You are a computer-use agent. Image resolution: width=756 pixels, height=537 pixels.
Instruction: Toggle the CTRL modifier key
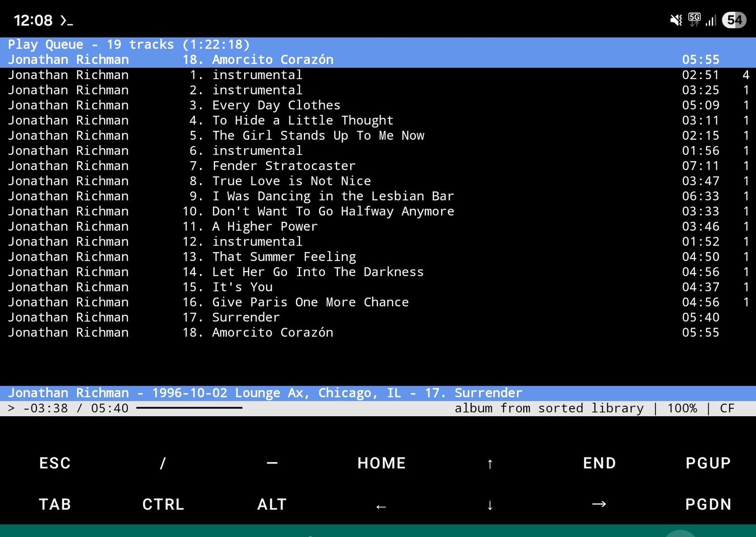(163, 504)
